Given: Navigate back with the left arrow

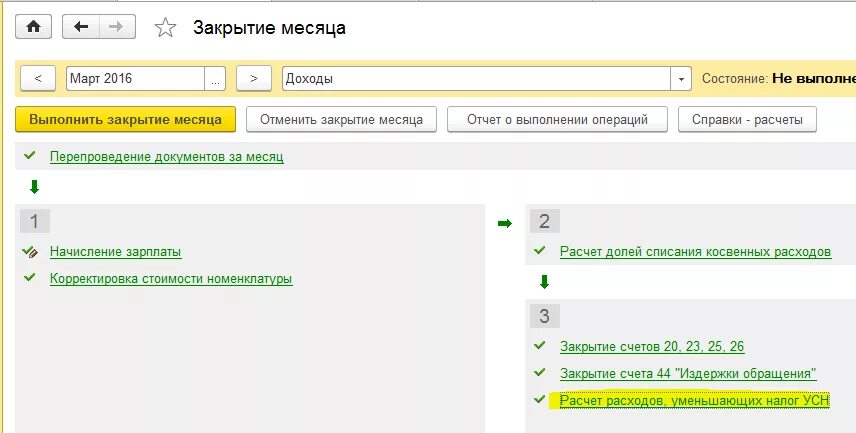Looking at the screenshot, I should (81, 27).
